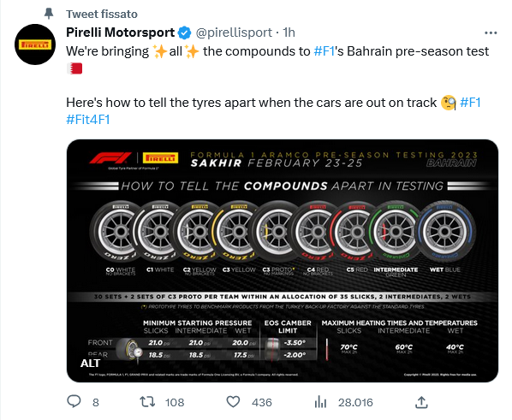Share the tweet via the upload arrow icon
The width and height of the screenshot is (512, 420).
(421, 402)
